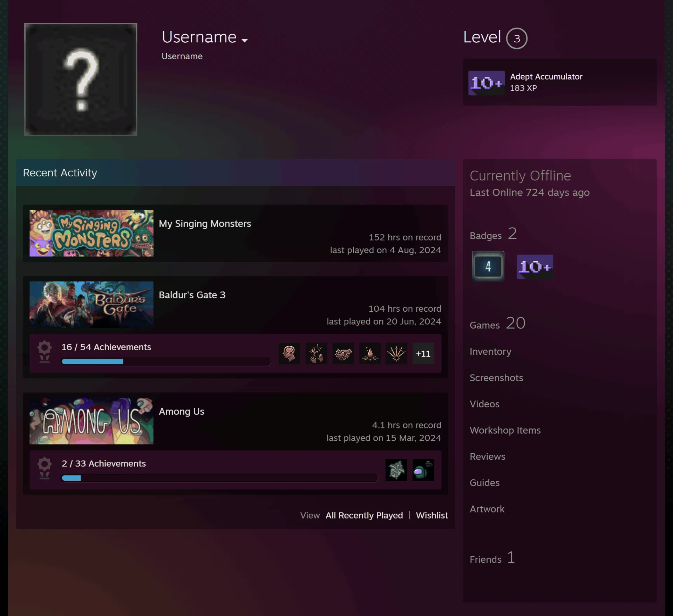Open the profile avatar question mark image
The width and height of the screenshot is (673, 616).
(81, 79)
